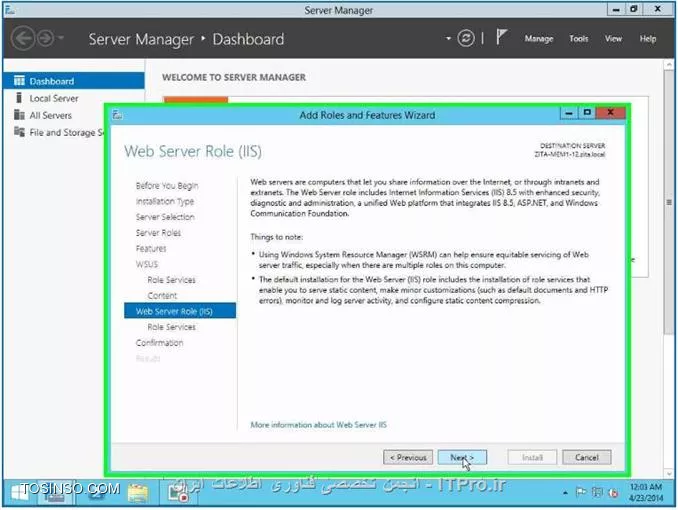Go to Installation Type step
678x510 pixels.
coord(165,201)
